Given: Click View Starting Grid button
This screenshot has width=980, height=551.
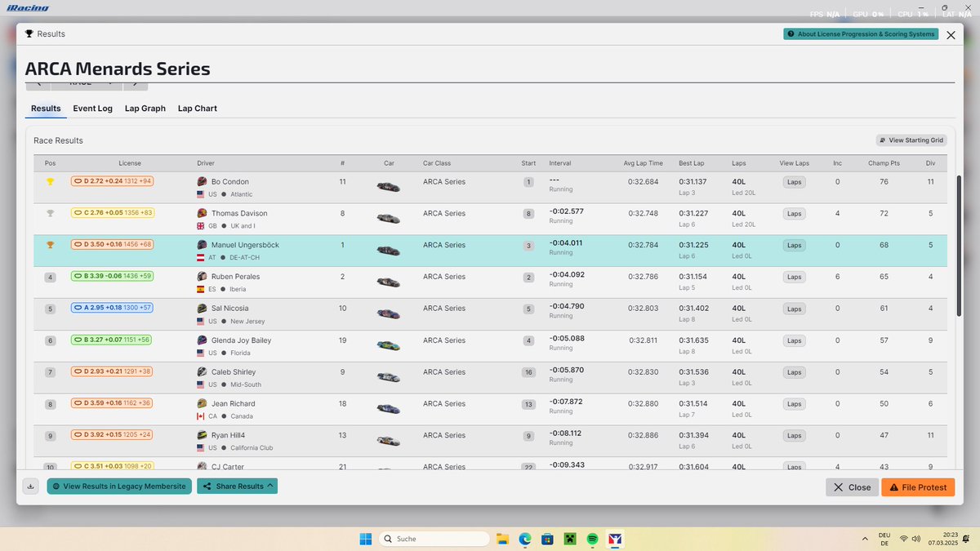Looking at the screenshot, I should click(x=911, y=140).
